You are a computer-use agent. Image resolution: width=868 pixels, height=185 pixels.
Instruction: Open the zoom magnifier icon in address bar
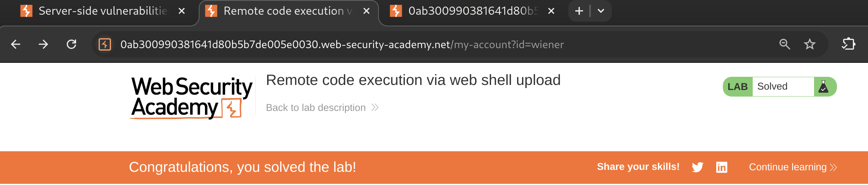pyautogui.click(x=785, y=45)
